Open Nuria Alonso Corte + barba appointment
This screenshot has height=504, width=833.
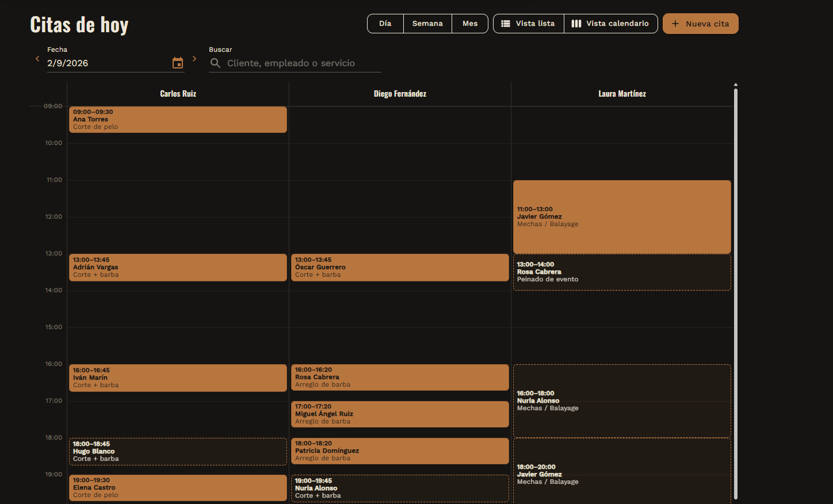tap(400, 488)
